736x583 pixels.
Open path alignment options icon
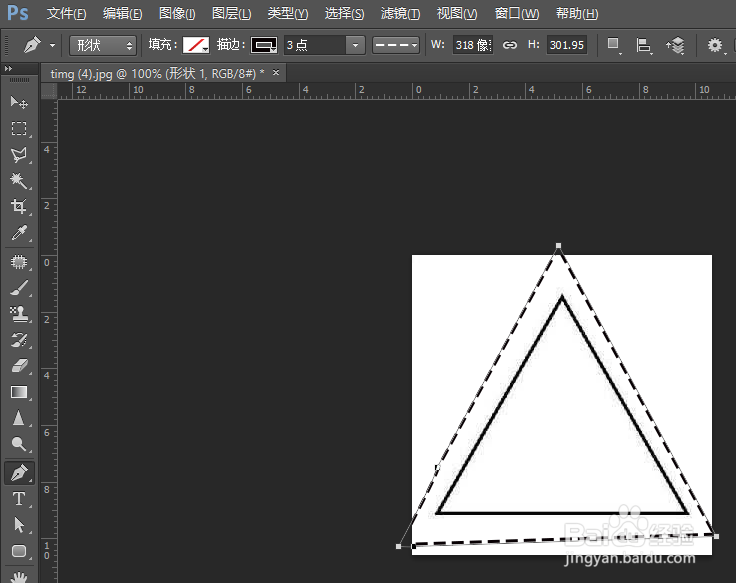click(x=644, y=46)
